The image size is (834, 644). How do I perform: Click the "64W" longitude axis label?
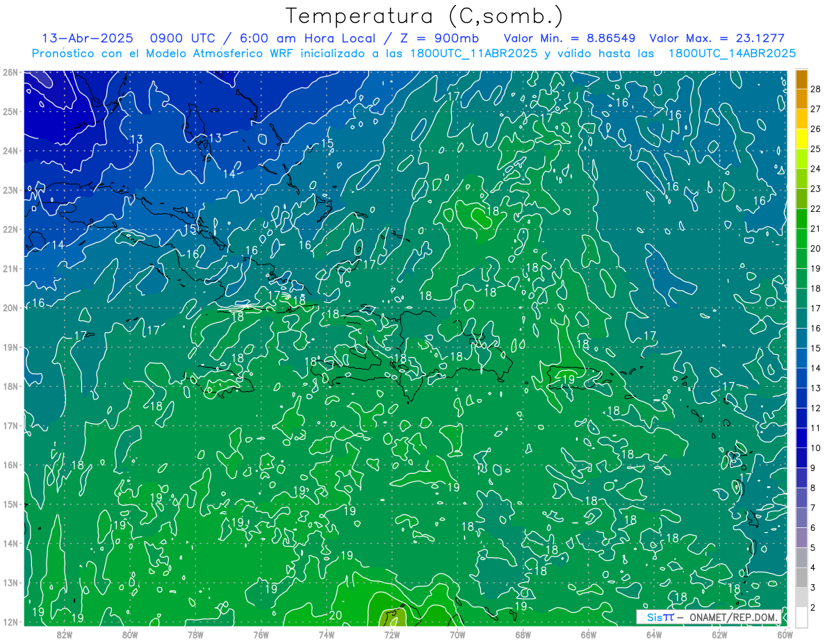(654, 634)
